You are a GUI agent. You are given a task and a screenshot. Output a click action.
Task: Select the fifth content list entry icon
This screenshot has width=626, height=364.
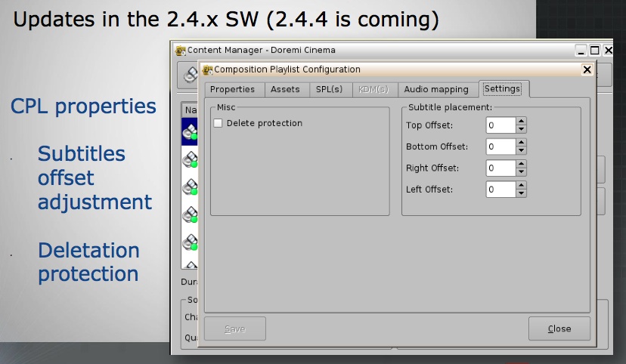[190, 242]
